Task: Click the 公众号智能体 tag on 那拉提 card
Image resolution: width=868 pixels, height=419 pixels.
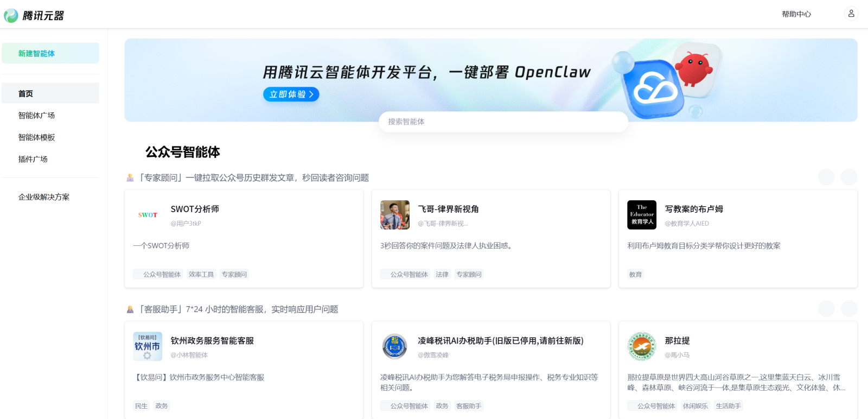Action: pyautogui.click(x=653, y=406)
